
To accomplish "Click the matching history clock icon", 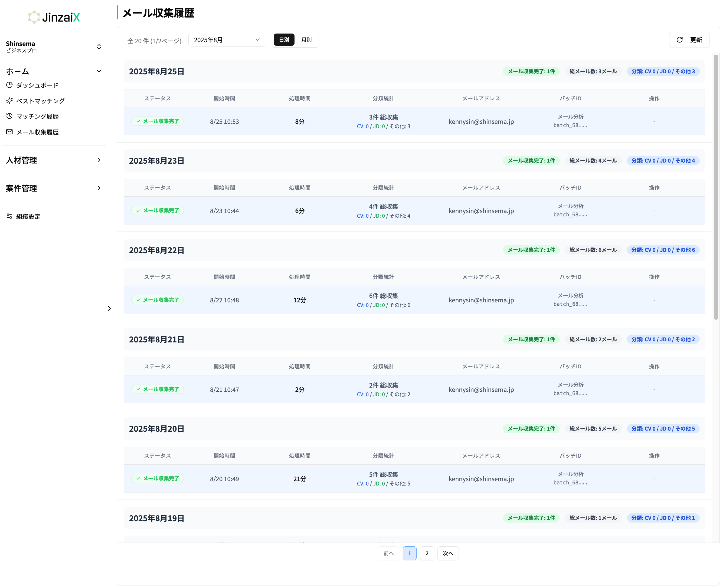I will (x=9, y=116).
